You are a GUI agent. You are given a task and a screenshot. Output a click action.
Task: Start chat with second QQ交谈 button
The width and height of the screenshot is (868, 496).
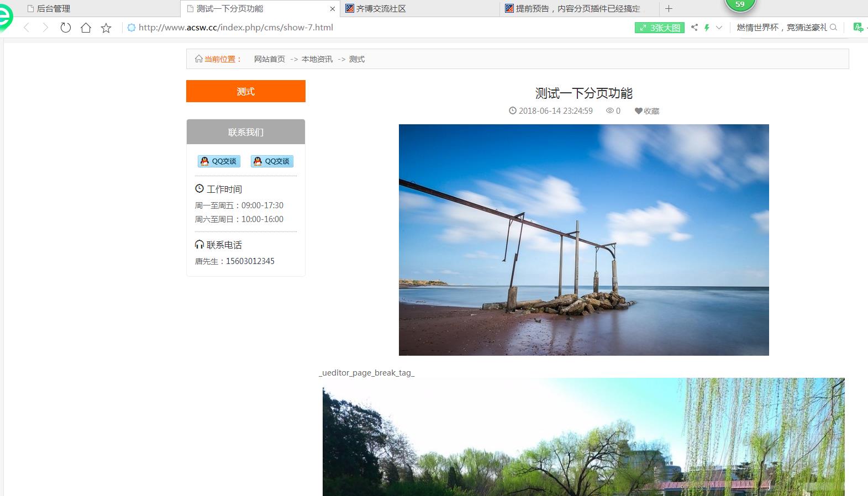point(272,161)
